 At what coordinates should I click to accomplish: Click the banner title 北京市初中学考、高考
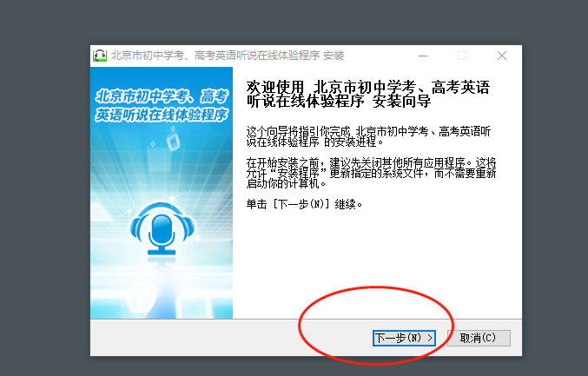[162, 96]
